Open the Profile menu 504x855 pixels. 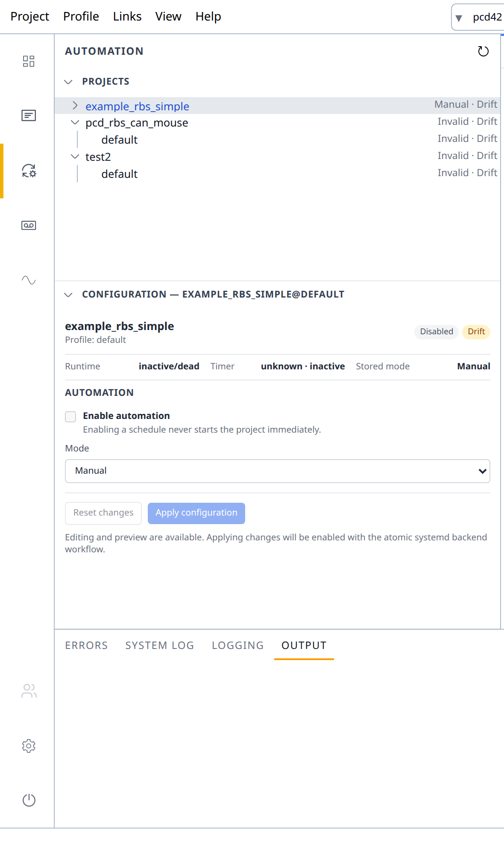pos(81,16)
